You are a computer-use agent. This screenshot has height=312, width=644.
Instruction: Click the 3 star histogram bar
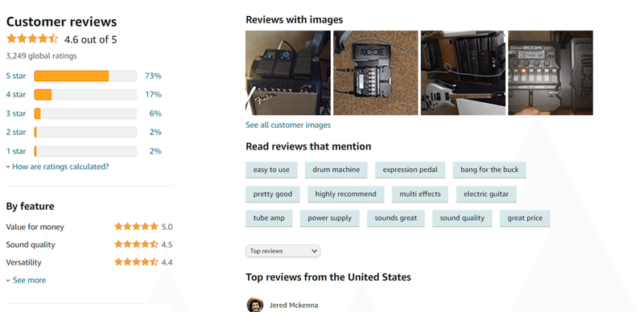85,113
